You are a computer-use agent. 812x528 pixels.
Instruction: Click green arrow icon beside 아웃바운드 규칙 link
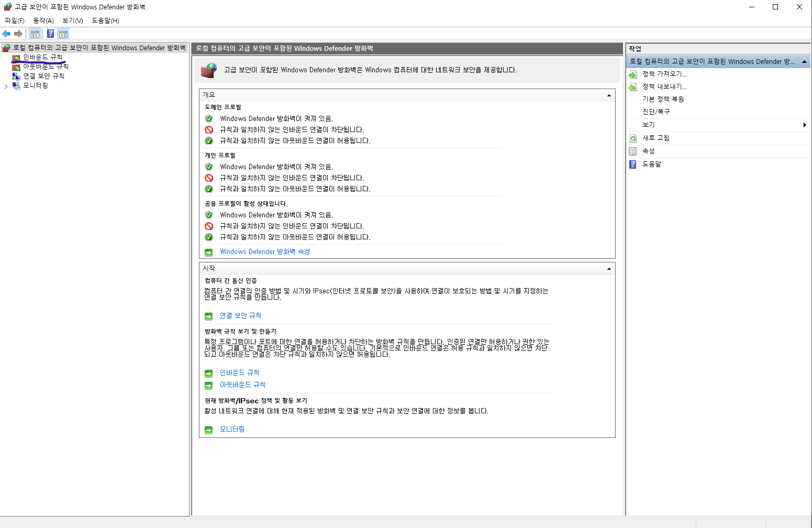[x=209, y=386]
